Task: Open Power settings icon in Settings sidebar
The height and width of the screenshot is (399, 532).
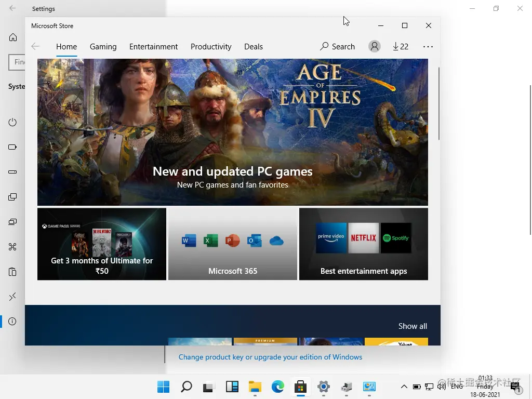Action: click(12, 122)
